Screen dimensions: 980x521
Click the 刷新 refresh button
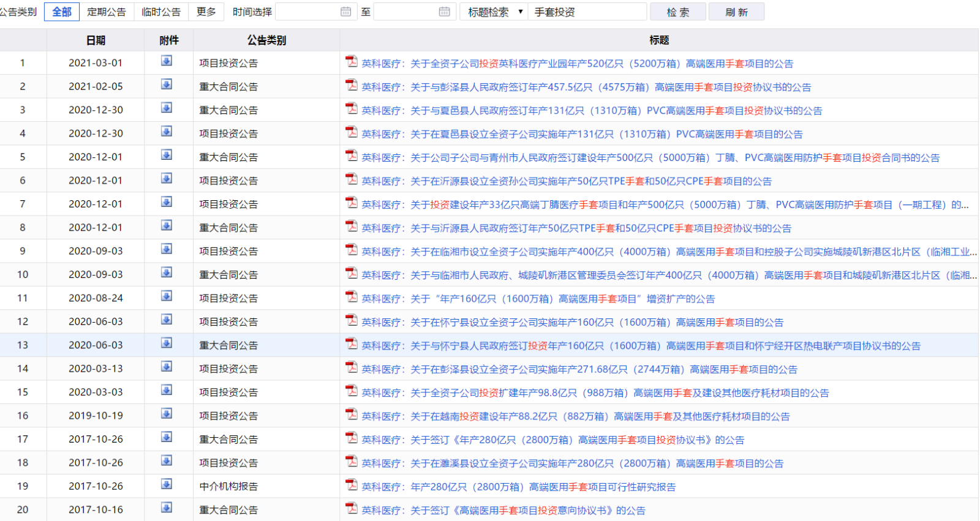(x=736, y=12)
